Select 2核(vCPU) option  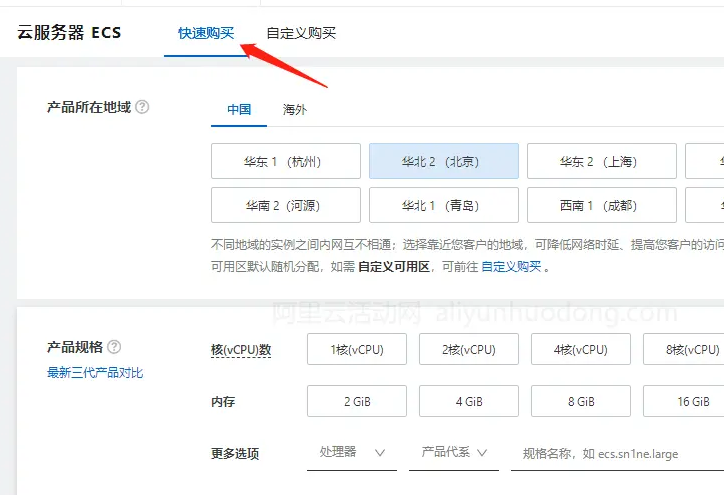point(469,350)
